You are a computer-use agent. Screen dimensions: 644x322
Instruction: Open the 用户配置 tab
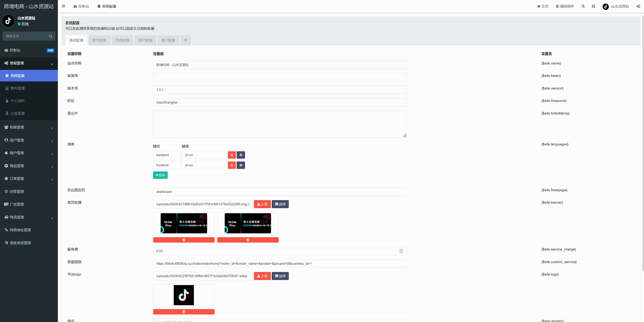click(145, 40)
